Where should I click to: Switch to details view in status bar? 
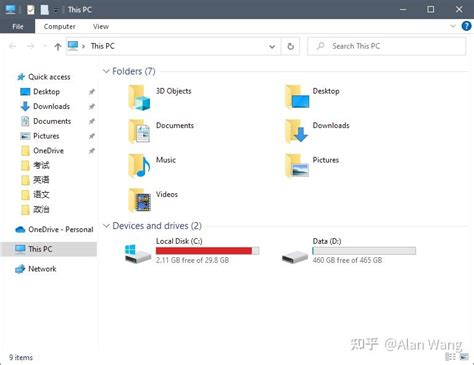pos(450,357)
